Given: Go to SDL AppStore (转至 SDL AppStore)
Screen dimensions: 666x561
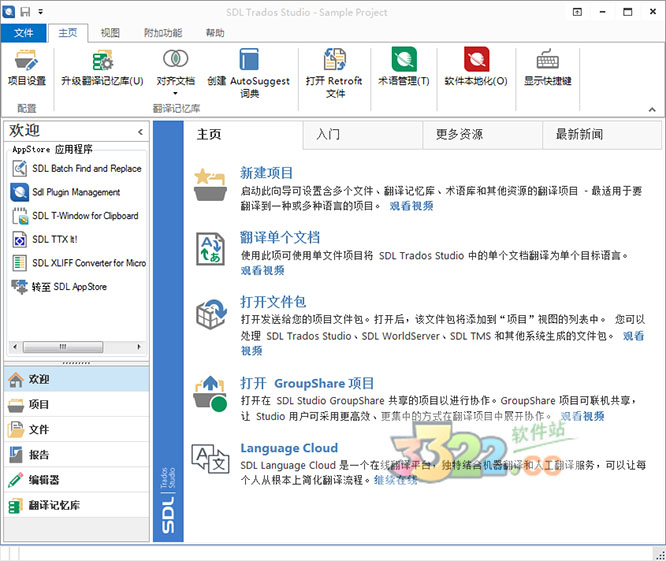Looking at the screenshot, I should click(59, 287).
